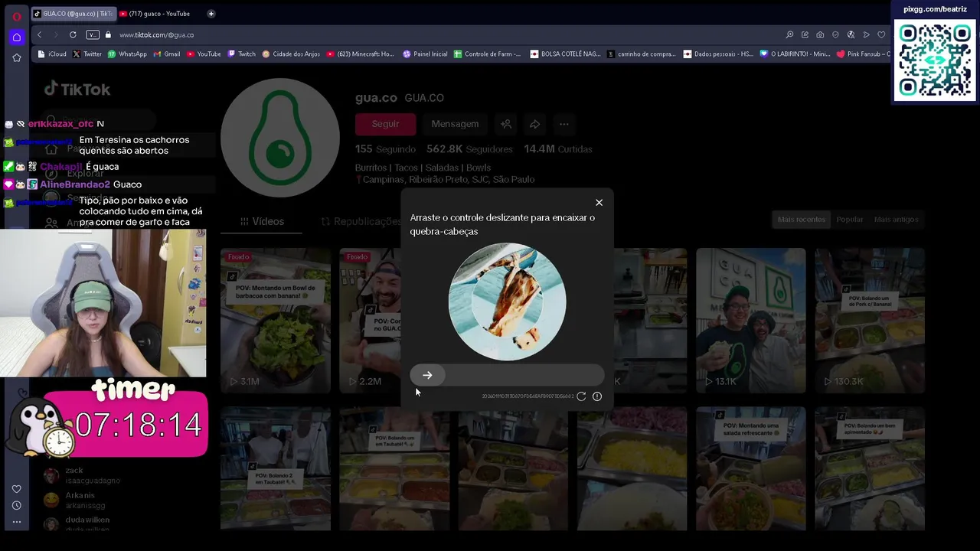Image resolution: width=980 pixels, height=551 pixels.
Task: Open the Gmail bookmark
Action: tap(167, 54)
